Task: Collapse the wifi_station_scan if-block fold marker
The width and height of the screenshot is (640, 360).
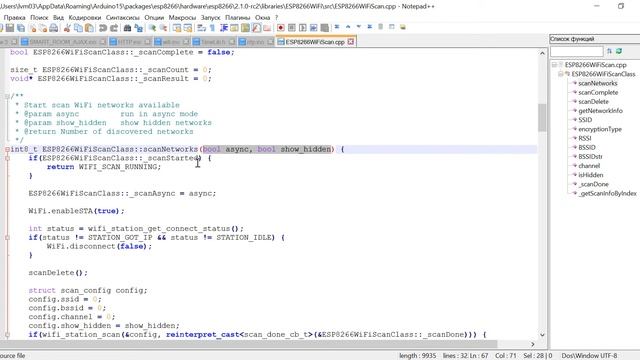Action: (x=7, y=335)
